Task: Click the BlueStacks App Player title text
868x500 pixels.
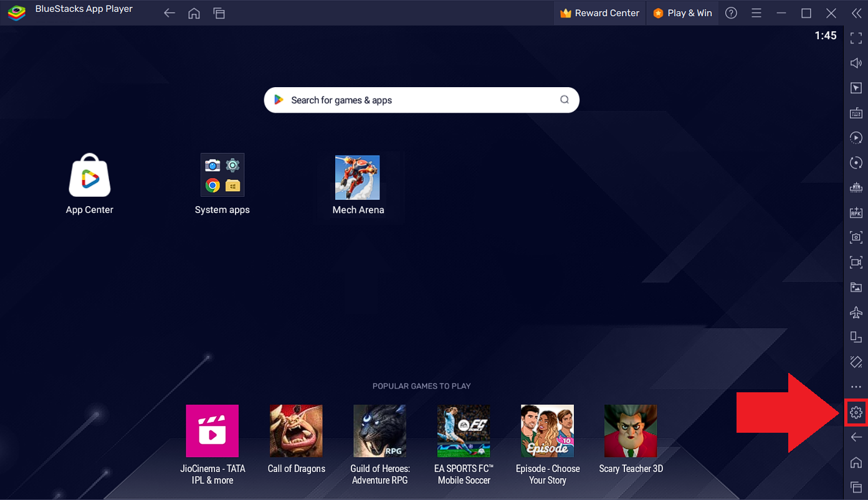Action: [x=83, y=9]
